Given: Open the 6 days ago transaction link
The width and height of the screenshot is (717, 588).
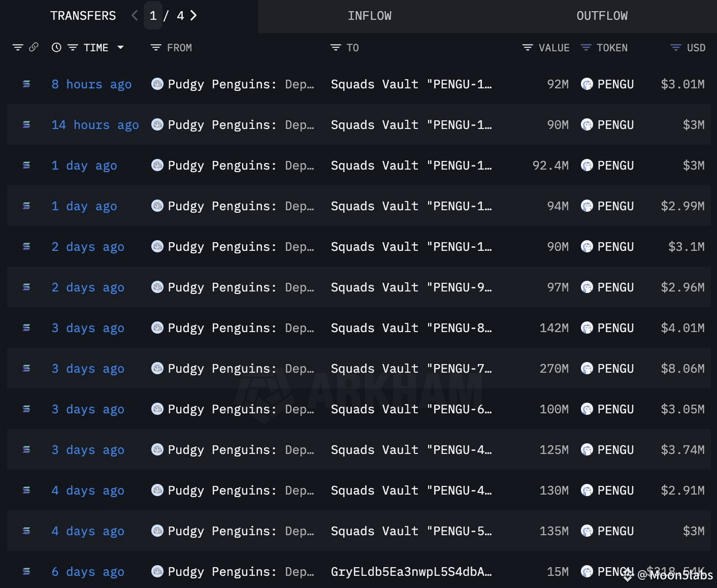Looking at the screenshot, I should pyautogui.click(x=88, y=572).
